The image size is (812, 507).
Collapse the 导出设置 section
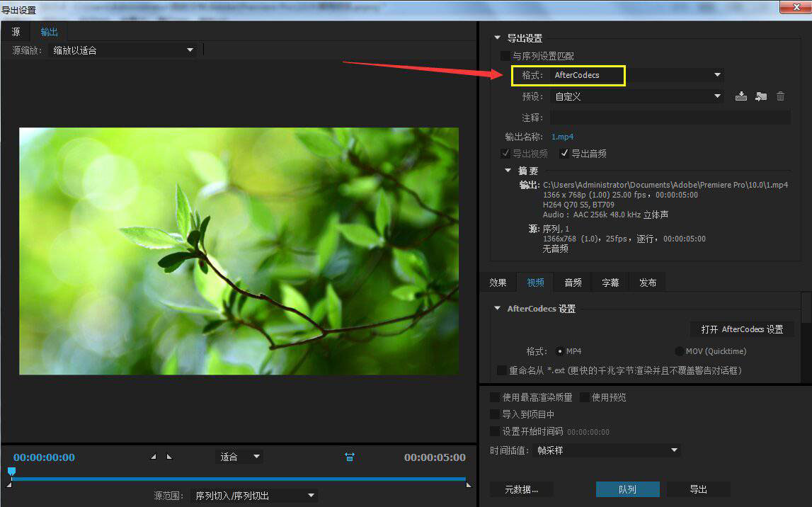pyautogui.click(x=497, y=38)
